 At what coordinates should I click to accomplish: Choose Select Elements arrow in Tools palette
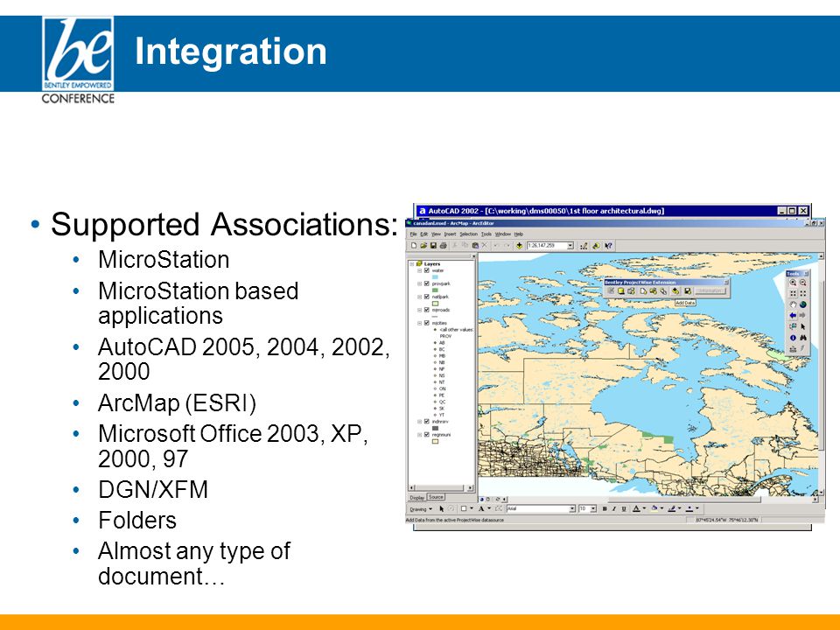coord(802,326)
